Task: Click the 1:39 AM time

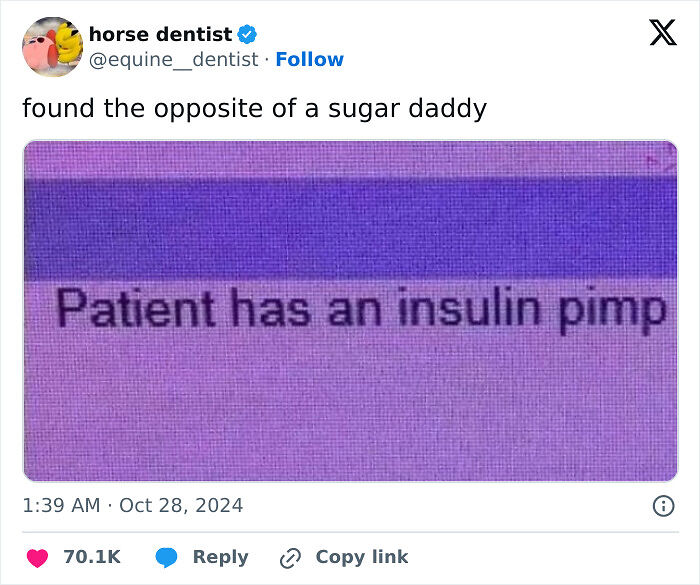Action: [61, 506]
